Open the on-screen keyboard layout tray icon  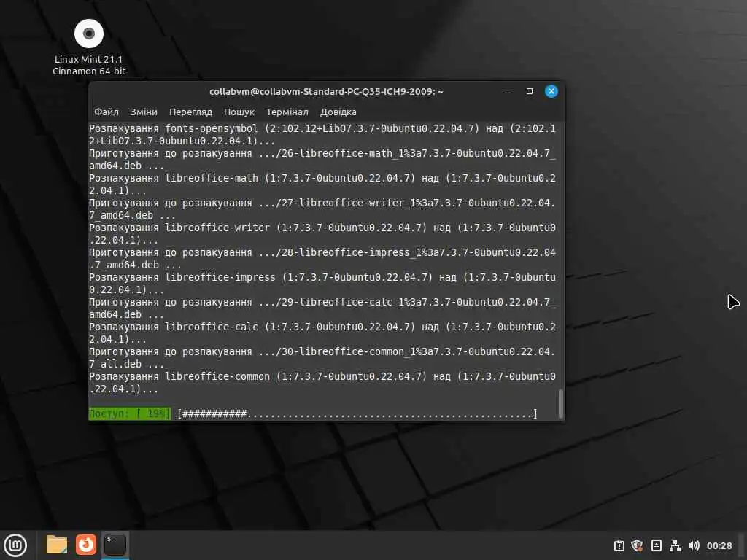pyautogui.click(x=656, y=545)
